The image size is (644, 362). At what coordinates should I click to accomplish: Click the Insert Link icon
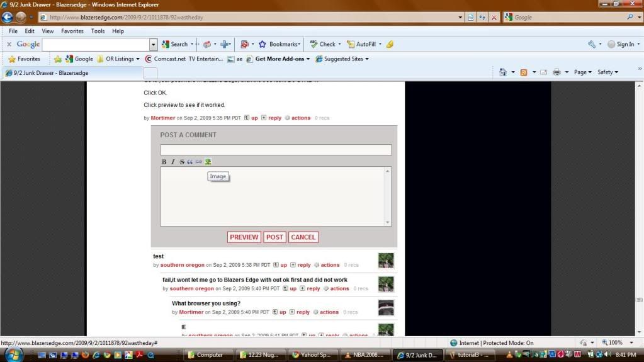(199, 162)
